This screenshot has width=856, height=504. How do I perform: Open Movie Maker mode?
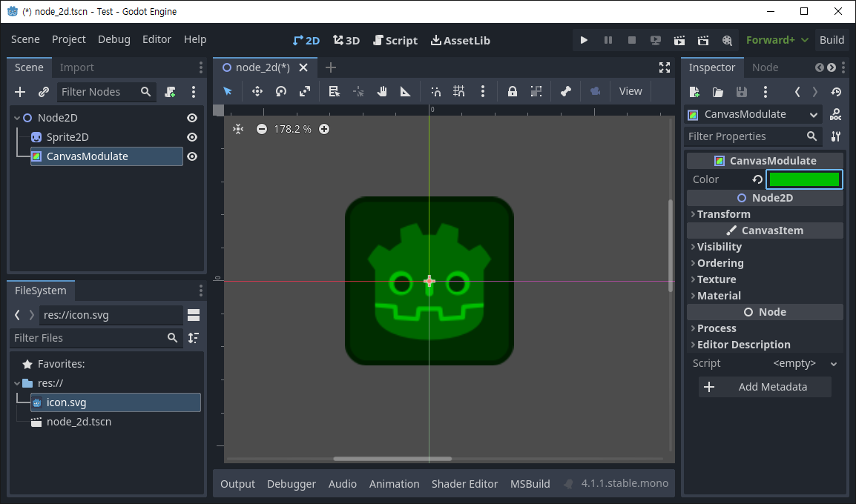click(727, 40)
